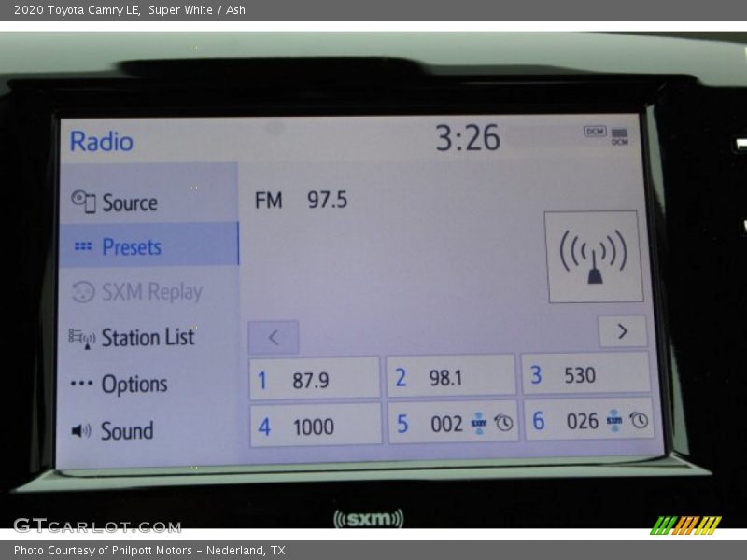The width and height of the screenshot is (747, 560).
Task: Tap the Source icon in the sidebar
Action: pyautogui.click(x=83, y=202)
